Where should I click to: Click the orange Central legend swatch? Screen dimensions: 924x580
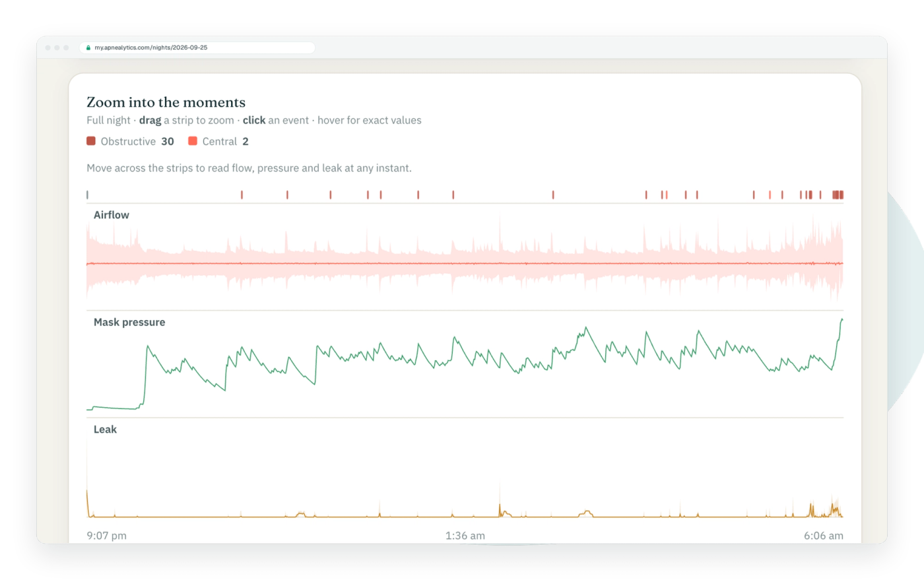pos(193,141)
